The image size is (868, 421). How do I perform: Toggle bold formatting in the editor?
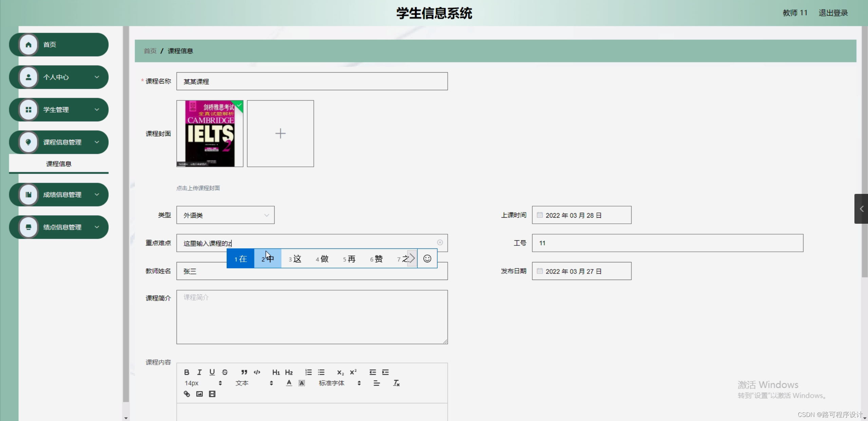tap(187, 372)
